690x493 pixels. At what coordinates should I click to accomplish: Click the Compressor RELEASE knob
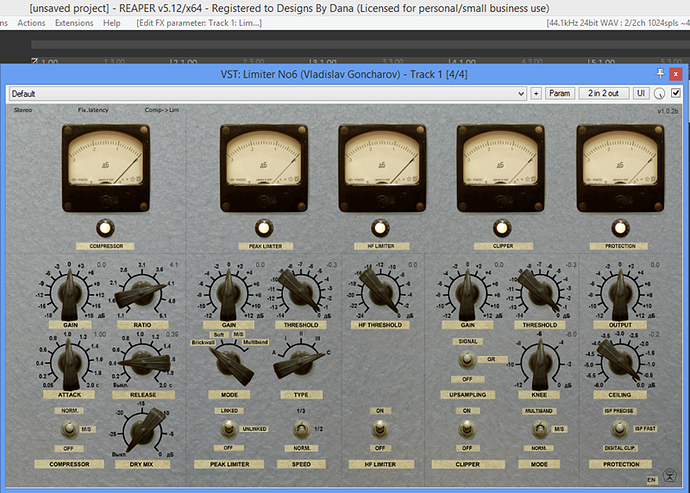pyautogui.click(x=142, y=364)
